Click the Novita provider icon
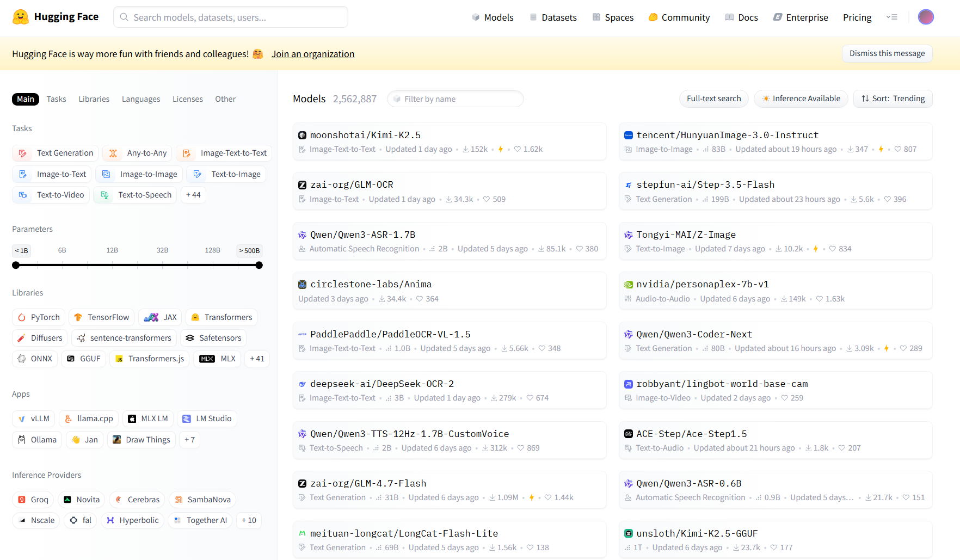Image resolution: width=960 pixels, height=560 pixels. coord(67,500)
